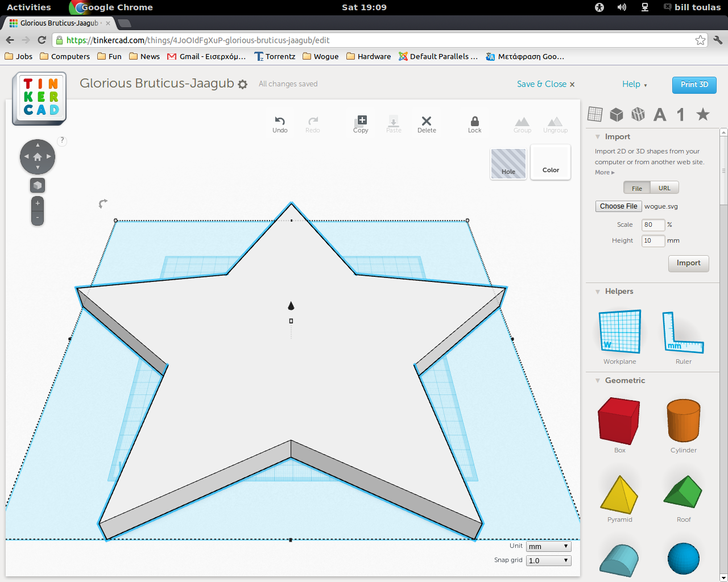
Task: Click Save & Close
Action: click(x=540, y=84)
